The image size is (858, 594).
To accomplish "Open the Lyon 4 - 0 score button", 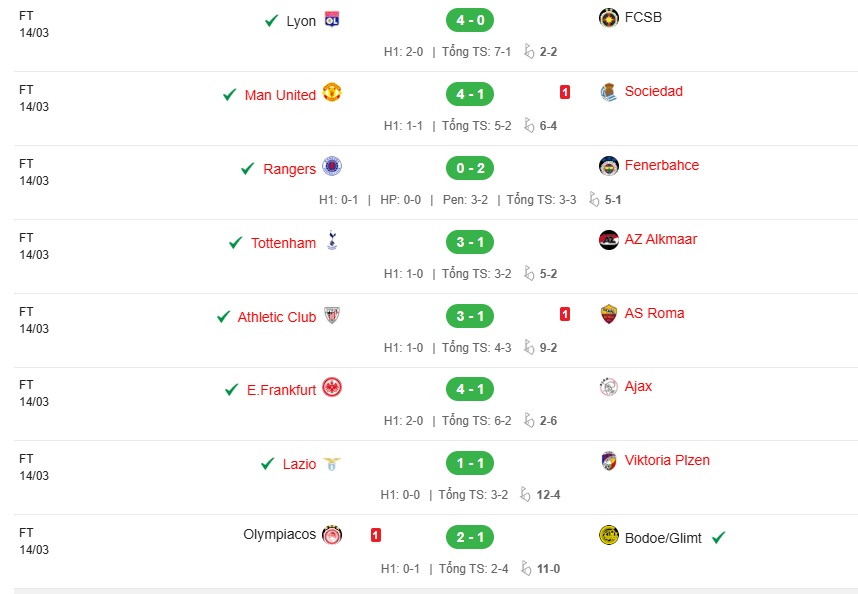I will [470, 20].
